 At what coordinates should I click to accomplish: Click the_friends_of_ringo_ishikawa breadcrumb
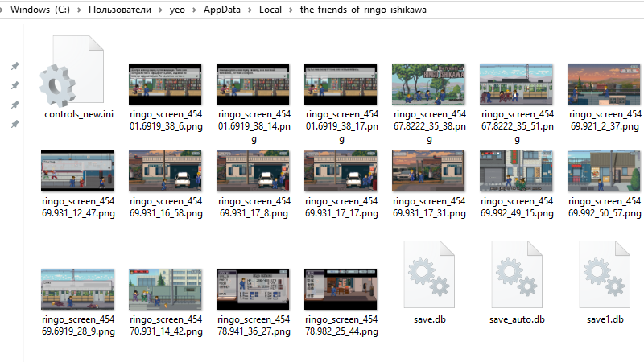click(363, 10)
